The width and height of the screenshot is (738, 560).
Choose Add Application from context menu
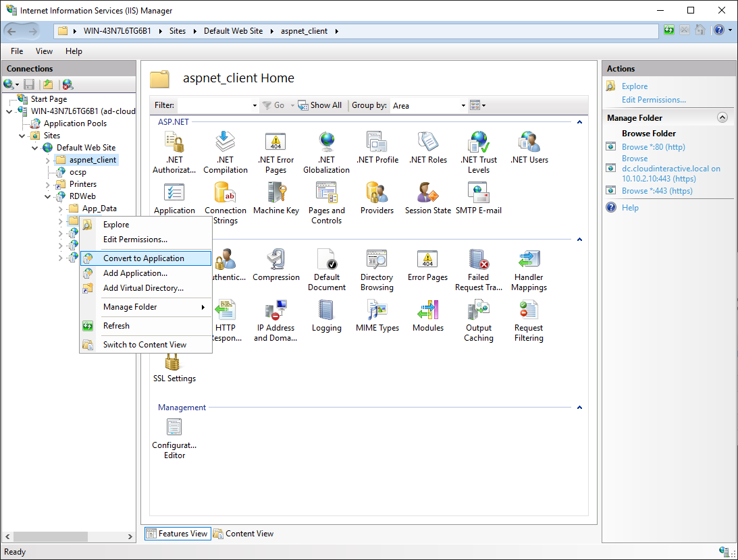(146, 273)
